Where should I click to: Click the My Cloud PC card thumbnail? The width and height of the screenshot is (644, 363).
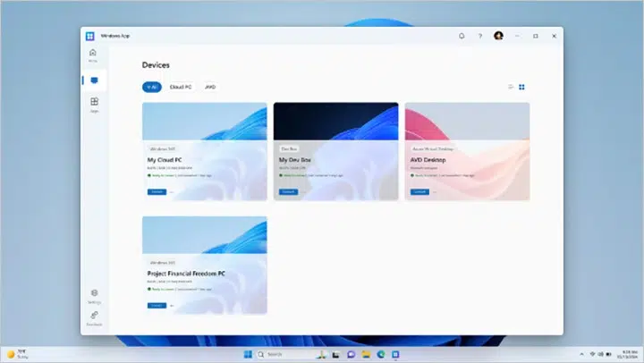point(205,122)
